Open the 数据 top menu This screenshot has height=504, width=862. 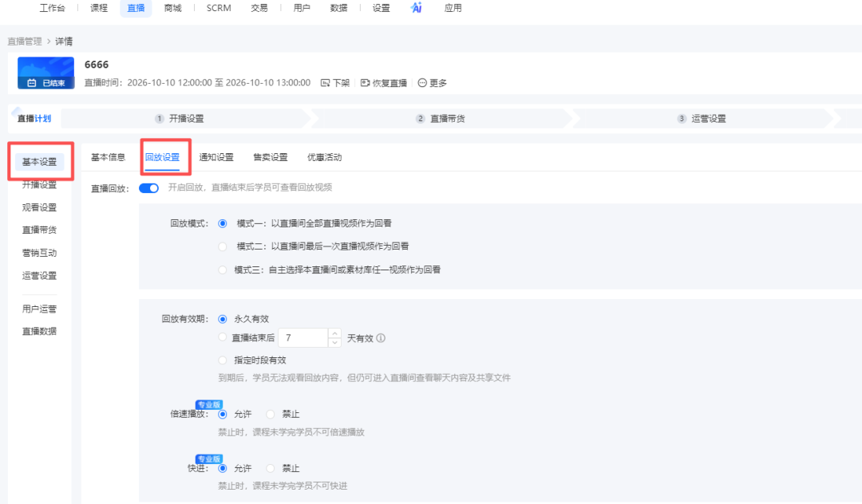click(x=338, y=8)
